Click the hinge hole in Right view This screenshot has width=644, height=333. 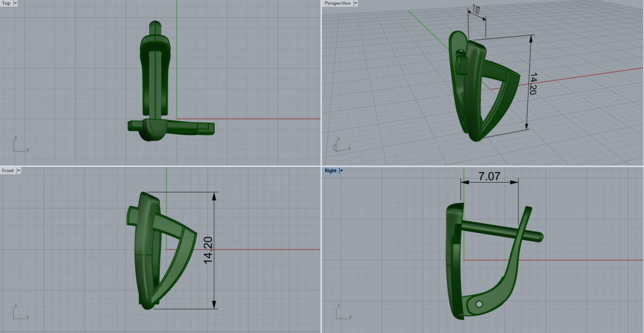479,304
